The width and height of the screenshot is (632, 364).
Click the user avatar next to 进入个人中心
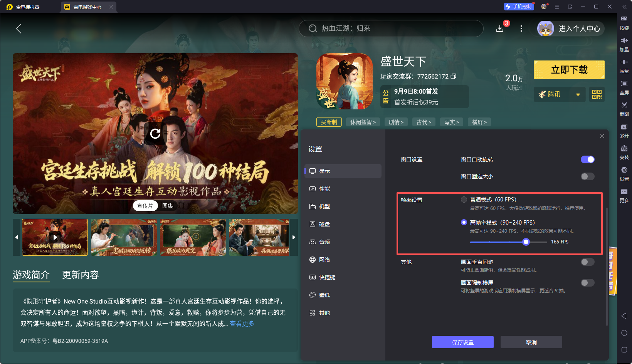click(x=546, y=29)
